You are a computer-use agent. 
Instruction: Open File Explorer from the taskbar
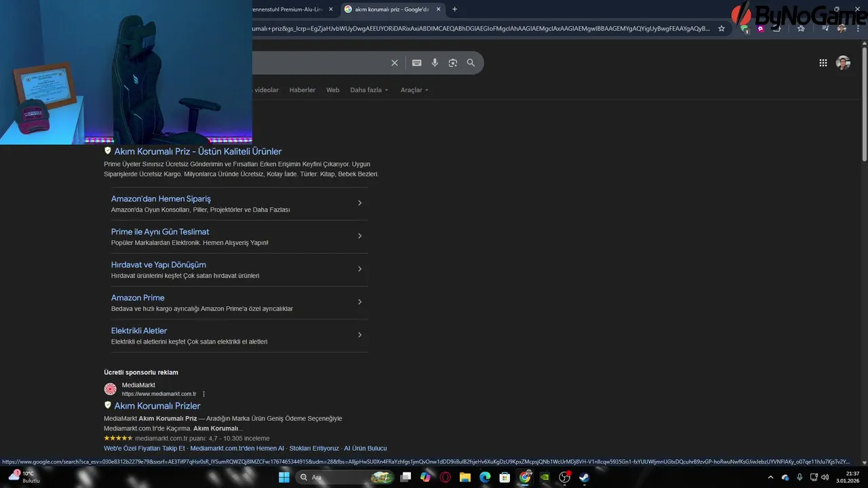point(465,477)
